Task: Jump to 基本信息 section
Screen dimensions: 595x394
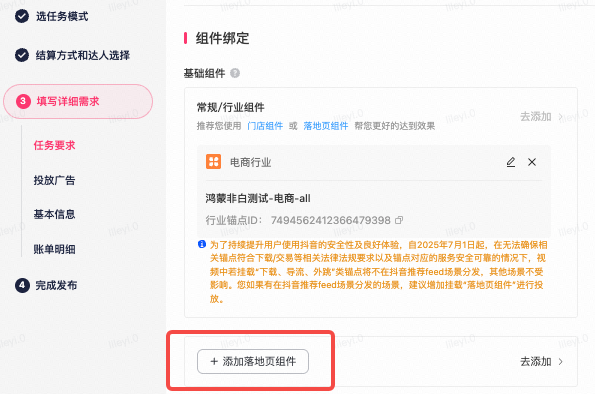Action: tap(54, 214)
